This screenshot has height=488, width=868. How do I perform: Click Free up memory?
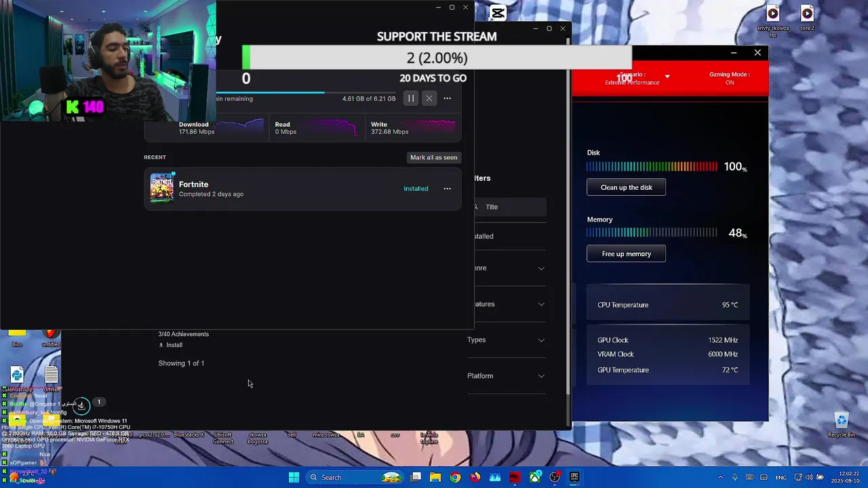click(626, 254)
